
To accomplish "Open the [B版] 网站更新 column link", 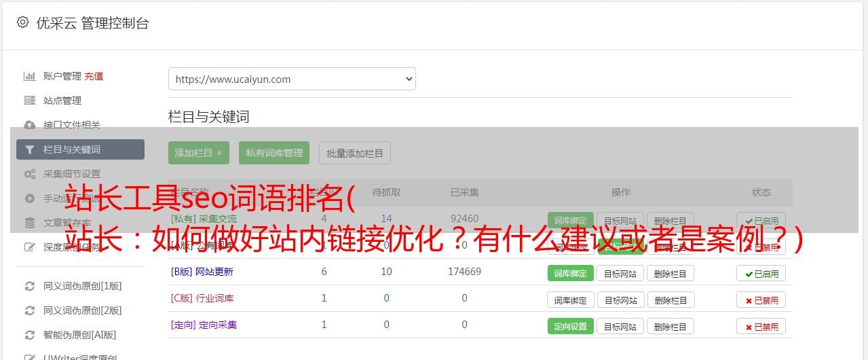I will (x=202, y=272).
